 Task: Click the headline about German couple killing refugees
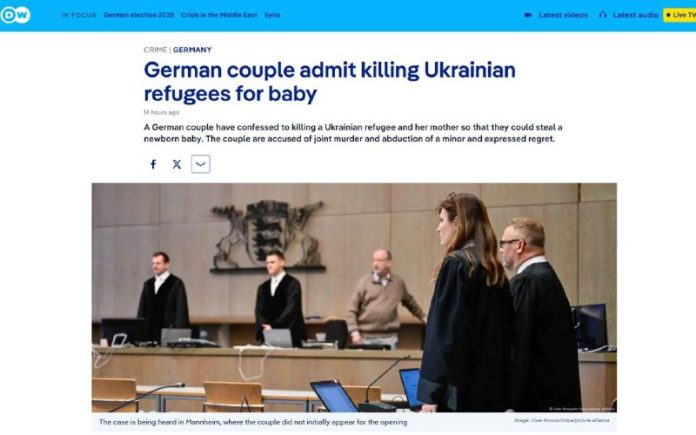[x=330, y=82]
